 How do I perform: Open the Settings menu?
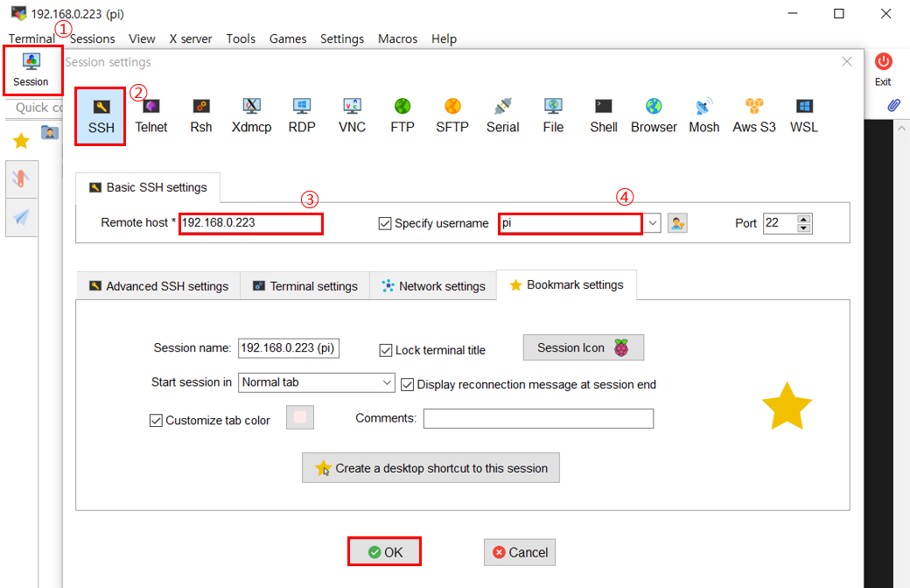pyautogui.click(x=342, y=38)
